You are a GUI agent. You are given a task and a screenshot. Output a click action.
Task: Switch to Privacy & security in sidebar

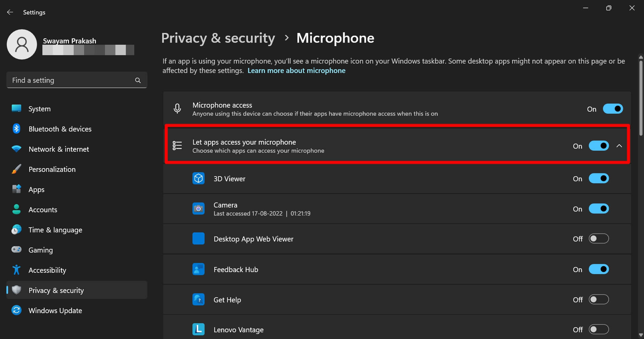[56, 290]
